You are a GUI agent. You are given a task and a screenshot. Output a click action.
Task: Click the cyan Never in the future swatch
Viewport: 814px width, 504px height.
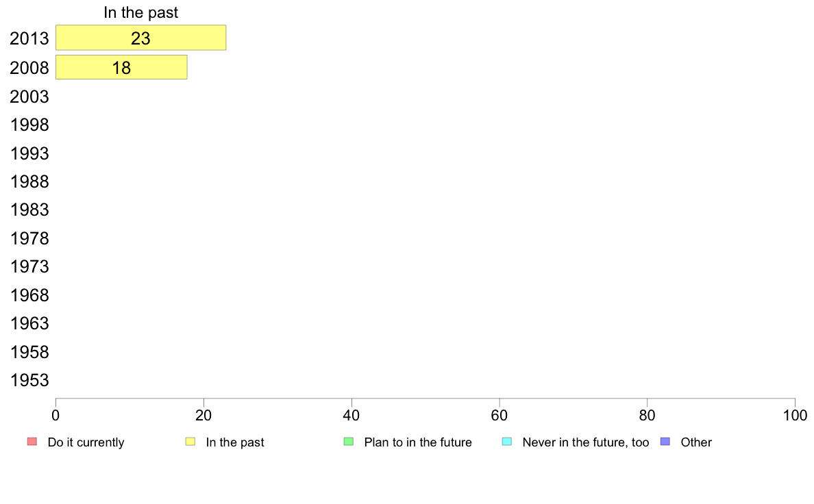point(507,442)
